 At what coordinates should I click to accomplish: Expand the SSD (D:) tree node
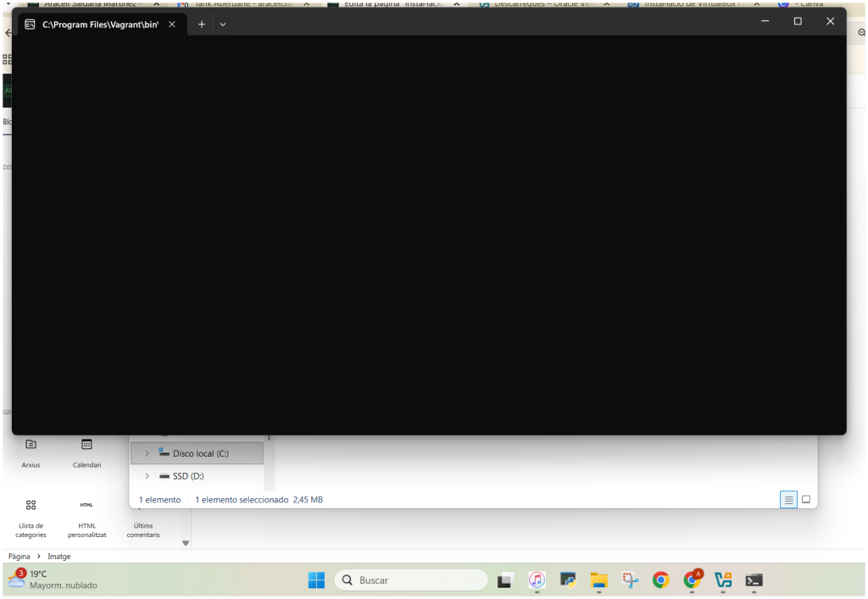[x=147, y=476]
